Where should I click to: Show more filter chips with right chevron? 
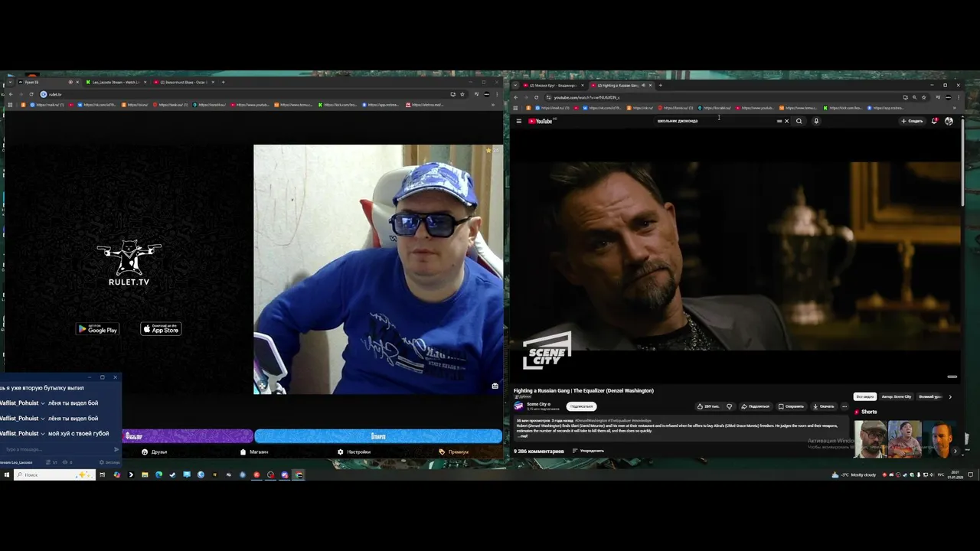(x=950, y=396)
